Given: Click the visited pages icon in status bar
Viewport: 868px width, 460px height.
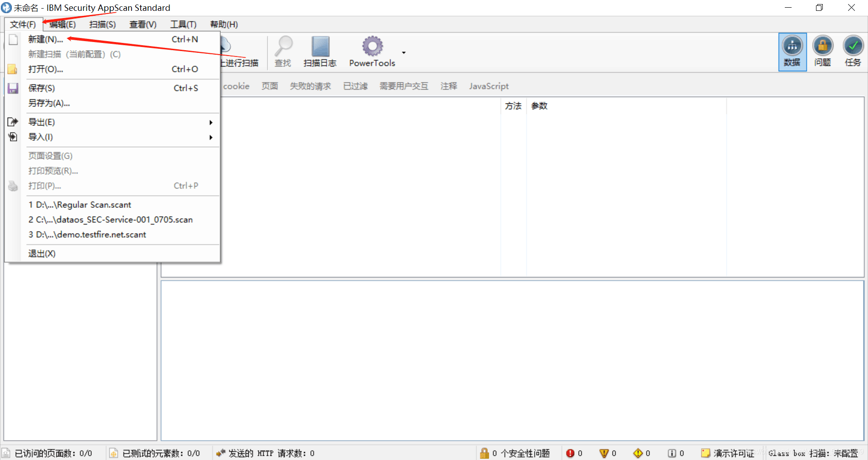Looking at the screenshot, I should 6,453.
